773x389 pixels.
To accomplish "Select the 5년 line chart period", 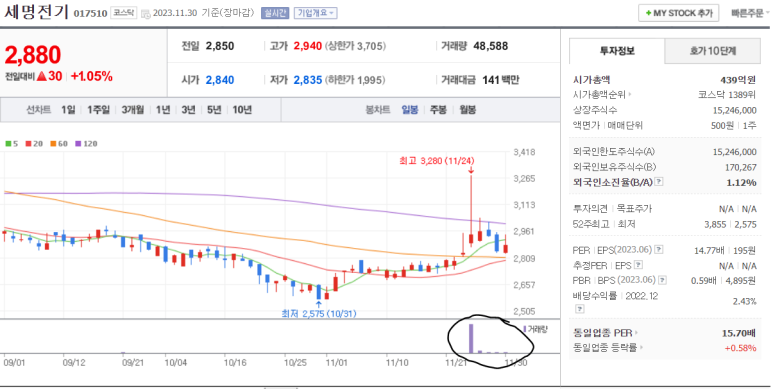I will 214,109.
